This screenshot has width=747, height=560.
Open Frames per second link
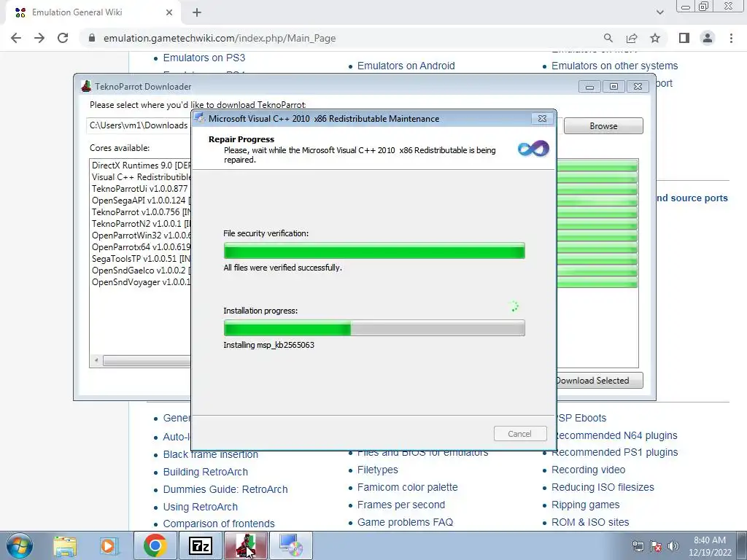(401, 505)
